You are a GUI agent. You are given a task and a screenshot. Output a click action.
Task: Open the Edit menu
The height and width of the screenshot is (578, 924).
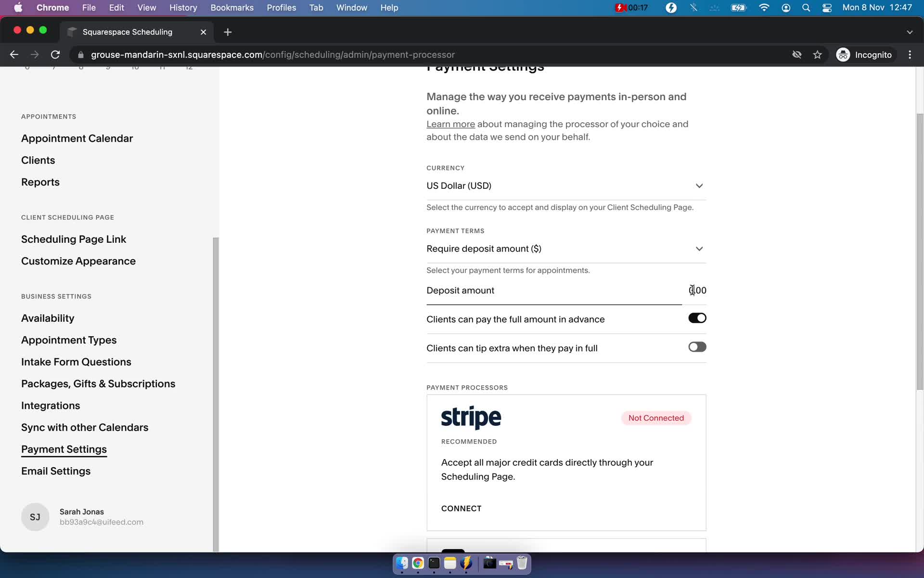coord(116,8)
